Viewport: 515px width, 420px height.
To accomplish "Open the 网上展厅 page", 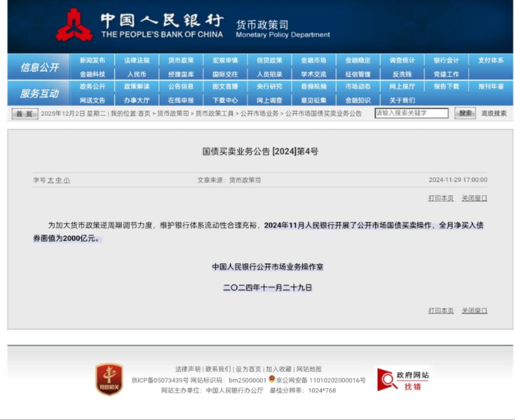I will [402, 86].
